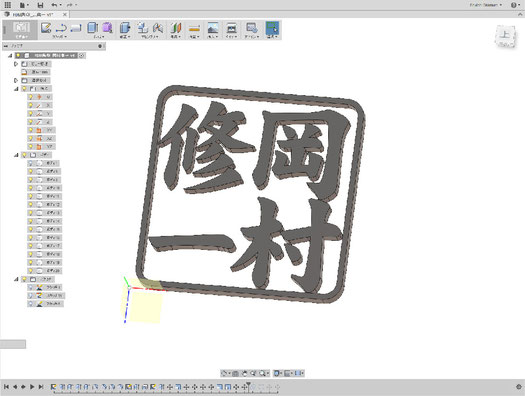Open the Create menu dropdown label
The width and height of the screenshot is (525, 396).
coord(99,36)
